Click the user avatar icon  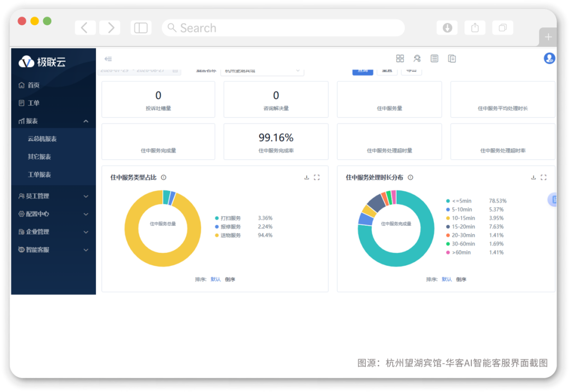point(549,58)
